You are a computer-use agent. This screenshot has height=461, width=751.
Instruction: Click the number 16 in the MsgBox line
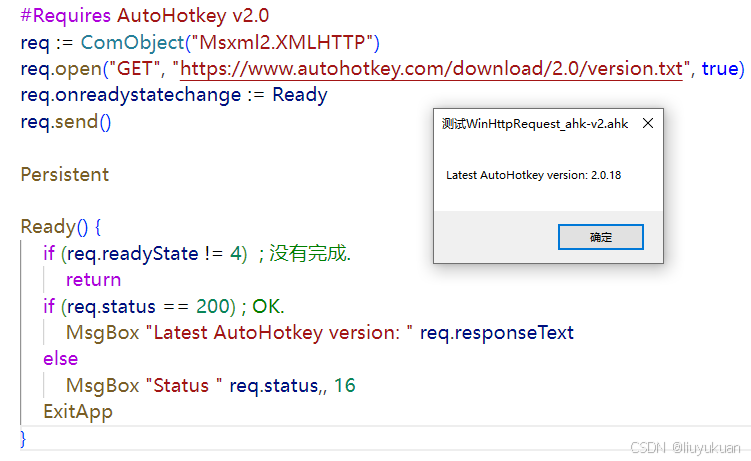tap(345, 385)
